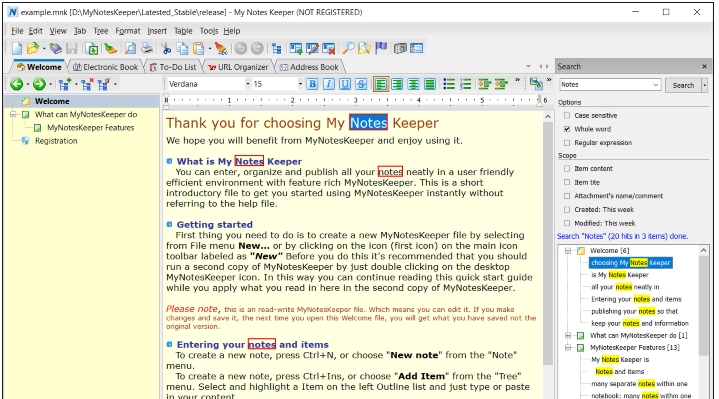Click the grayed-out Save disk icon

tap(72, 48)
